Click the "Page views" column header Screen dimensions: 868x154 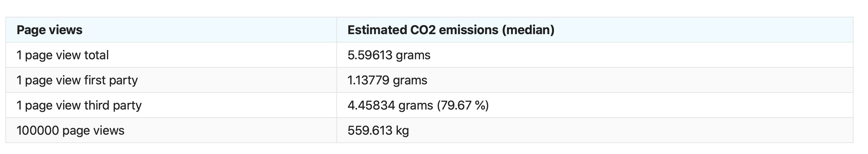(49, 30)
